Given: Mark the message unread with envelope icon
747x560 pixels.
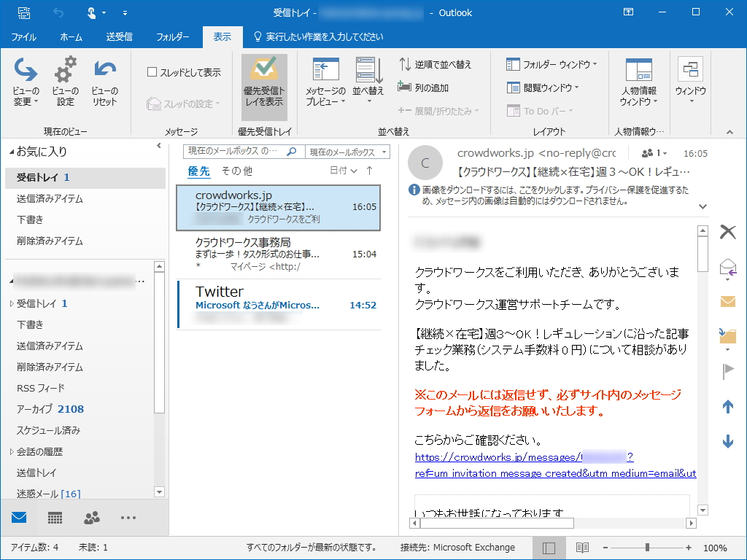Looking at the screenshot, I should 727,300.
